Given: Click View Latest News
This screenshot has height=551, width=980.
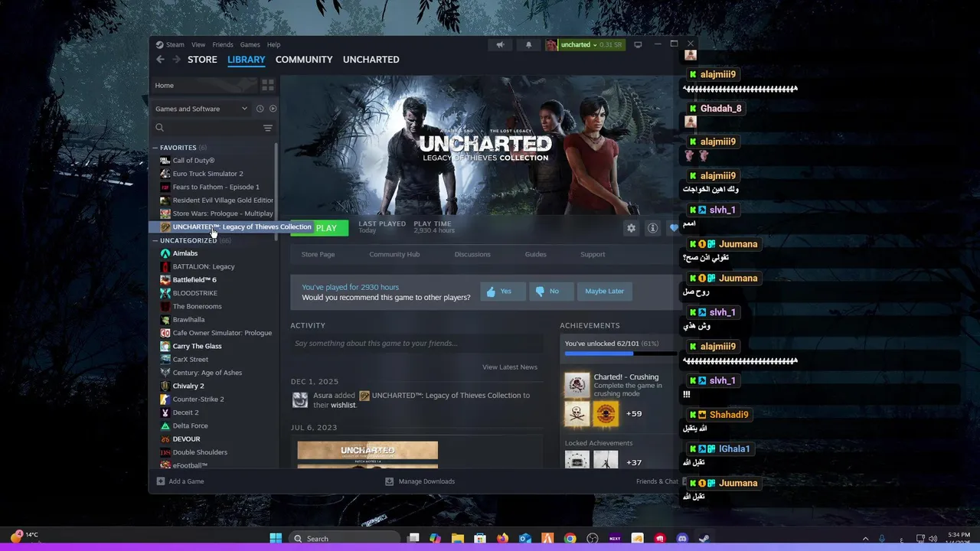Looking at the screenshot, I should point(510,367).
